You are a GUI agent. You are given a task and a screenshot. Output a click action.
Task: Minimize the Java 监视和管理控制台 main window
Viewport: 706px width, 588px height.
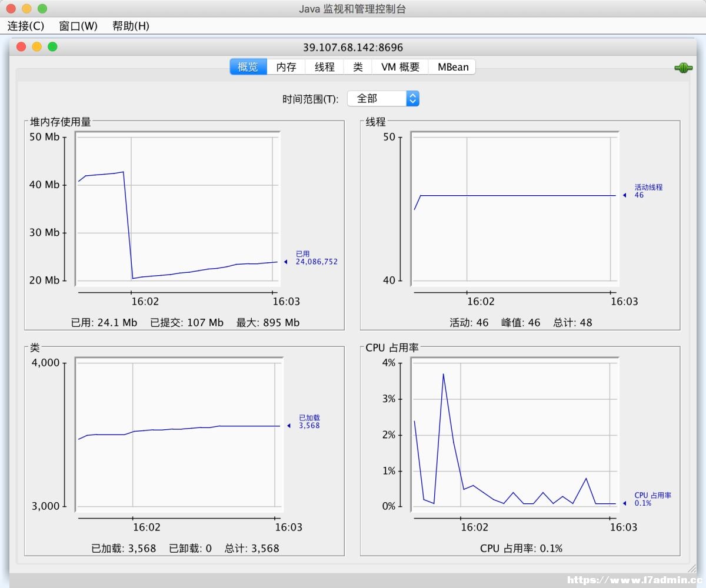[x=26, y=9]
